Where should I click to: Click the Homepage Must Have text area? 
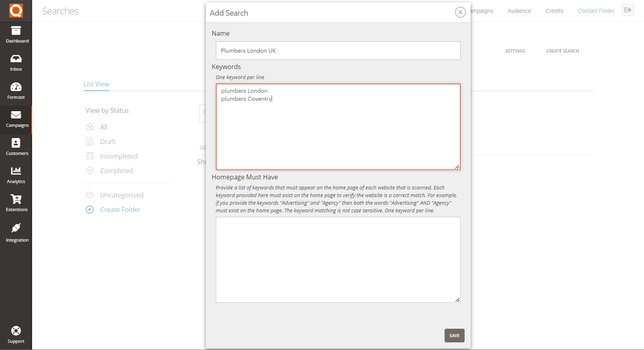tap(338, 260)
